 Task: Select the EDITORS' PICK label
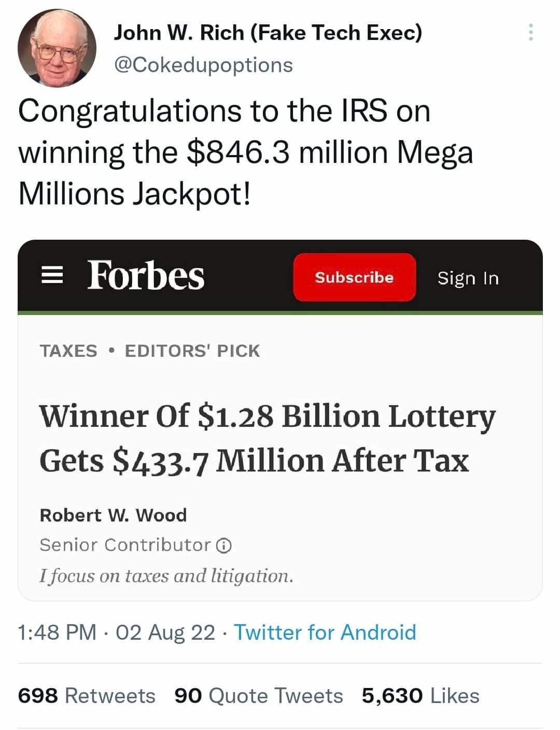tap(192, 350)
